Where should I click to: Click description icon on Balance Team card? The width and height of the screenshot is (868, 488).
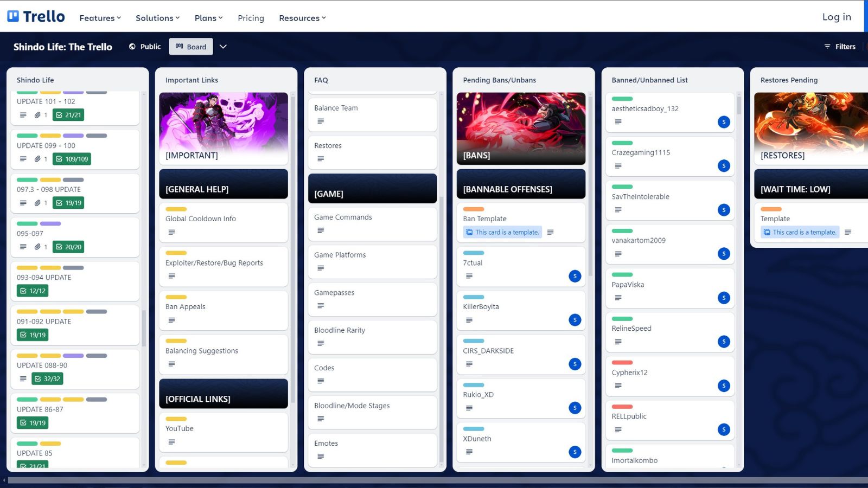[x=321, y=121]
